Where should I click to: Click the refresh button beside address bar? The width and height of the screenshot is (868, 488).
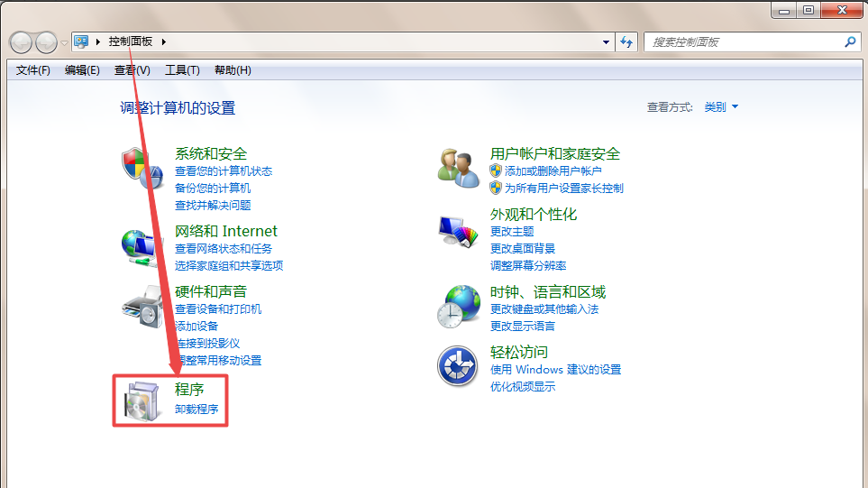click(x=626, y=42)
